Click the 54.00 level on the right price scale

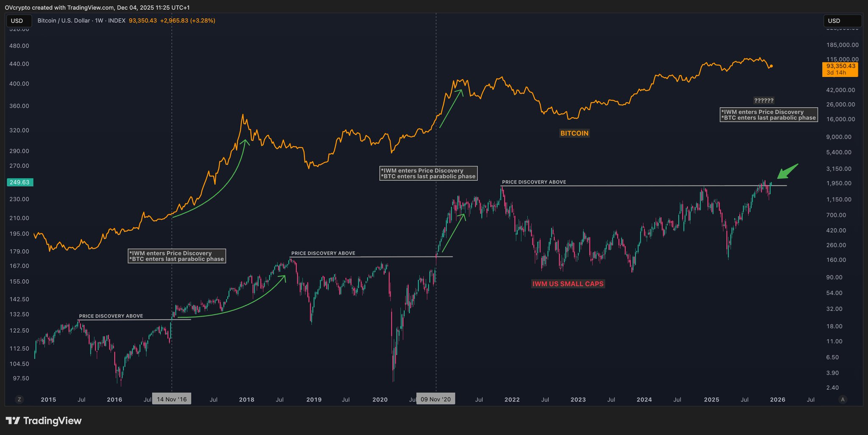(x=835, y=293)
